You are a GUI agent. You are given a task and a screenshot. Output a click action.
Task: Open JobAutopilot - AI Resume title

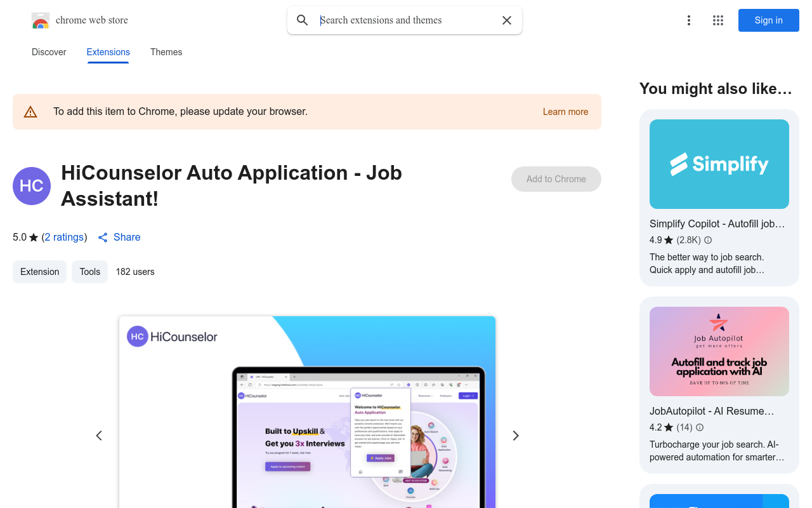coord(712,411)
